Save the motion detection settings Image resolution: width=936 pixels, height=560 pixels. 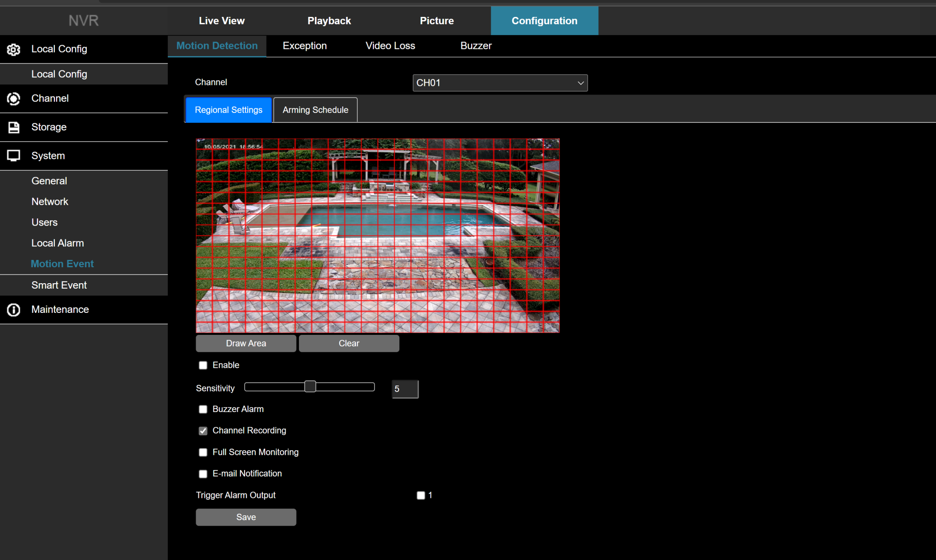click(x=246, y=517)
